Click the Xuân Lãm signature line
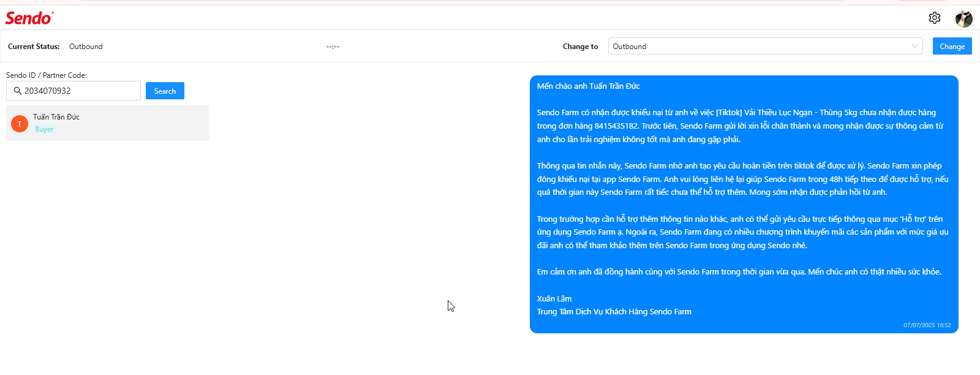 pyautogui.click(x=554, y=299)
